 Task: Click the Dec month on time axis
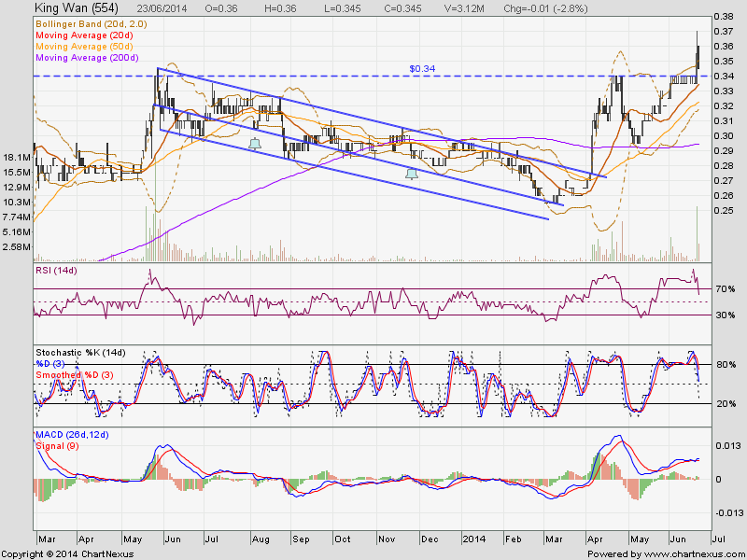click(x=430, y=540)
